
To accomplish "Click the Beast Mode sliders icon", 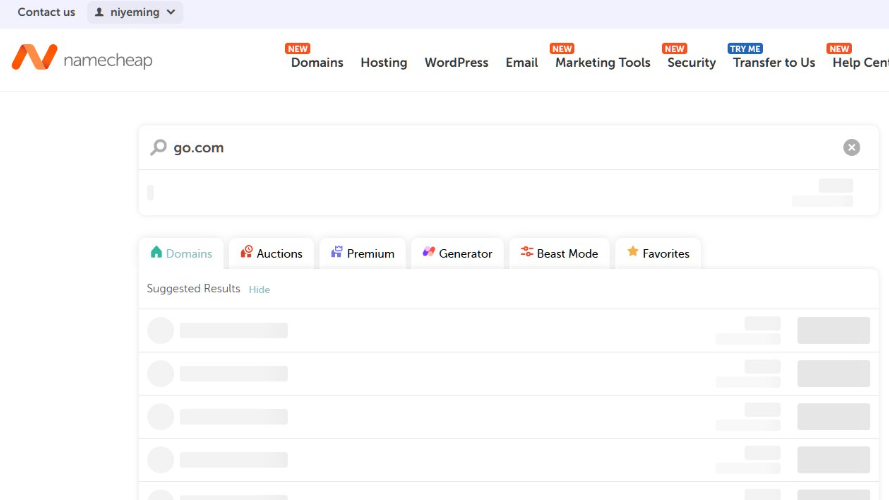I will coord(527,252).
